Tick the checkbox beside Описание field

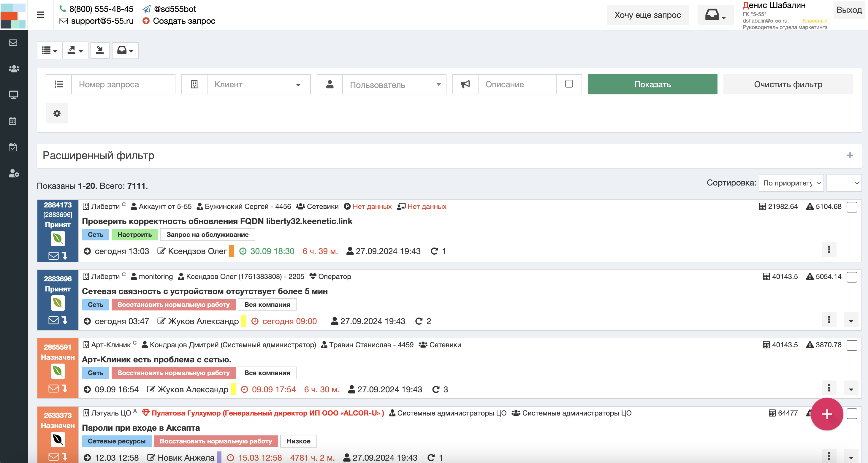[568, 84]
